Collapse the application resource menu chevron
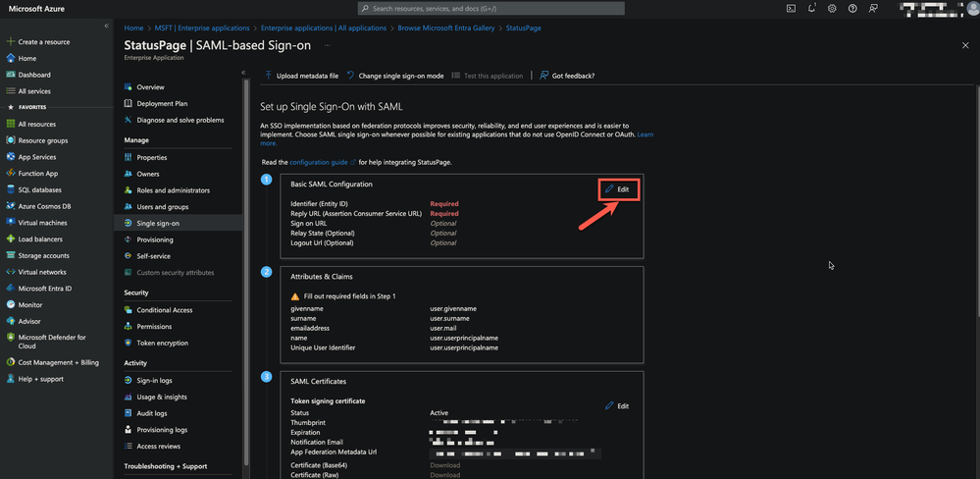This screenshot has width=980, height=479. [243, 73]
